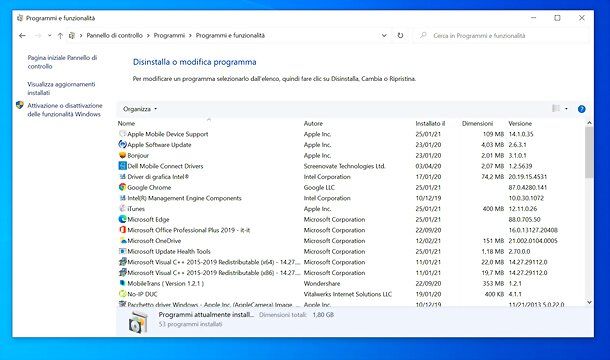This screenshot has width=610, height=360.
Task: Open Pagina iniziale Pannello di controllo link
Action: pyautogui.click(x=62, y=62)
